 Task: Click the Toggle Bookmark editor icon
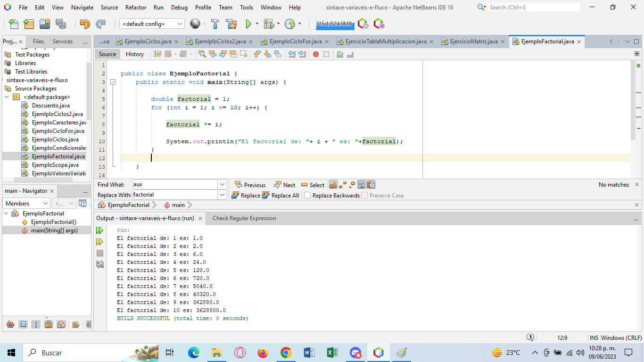point(278,54)
